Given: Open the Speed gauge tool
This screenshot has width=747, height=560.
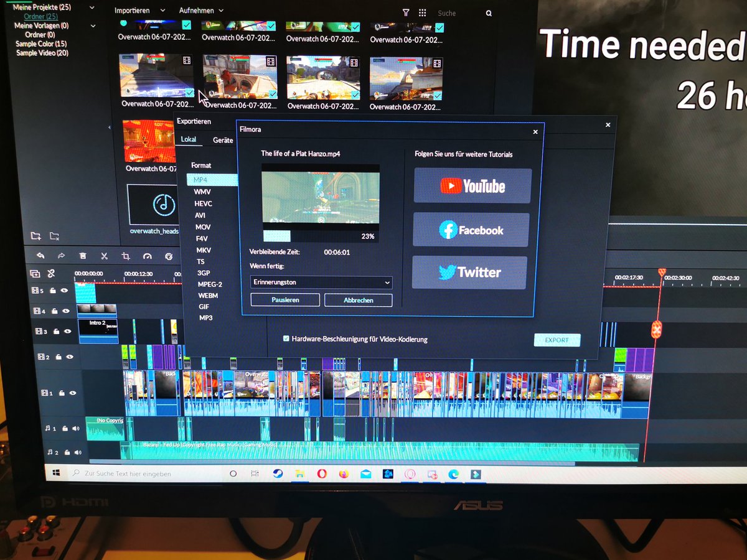Looking at the screenshot, I should (148, 256).
